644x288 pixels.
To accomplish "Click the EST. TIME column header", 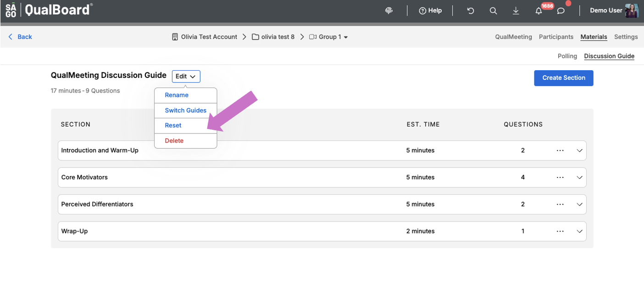I will click(423, 124).
